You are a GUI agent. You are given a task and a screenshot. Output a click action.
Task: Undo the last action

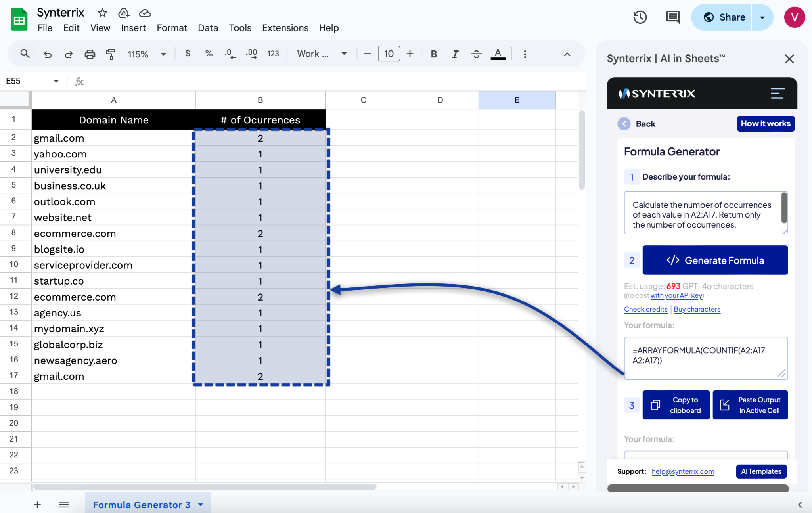pos(48,54)
